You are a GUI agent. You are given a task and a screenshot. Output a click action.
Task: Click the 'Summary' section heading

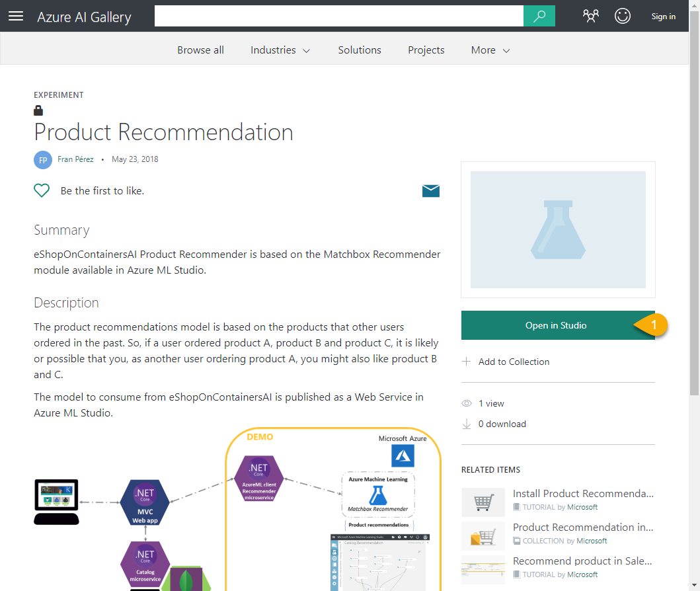[61, 230]
